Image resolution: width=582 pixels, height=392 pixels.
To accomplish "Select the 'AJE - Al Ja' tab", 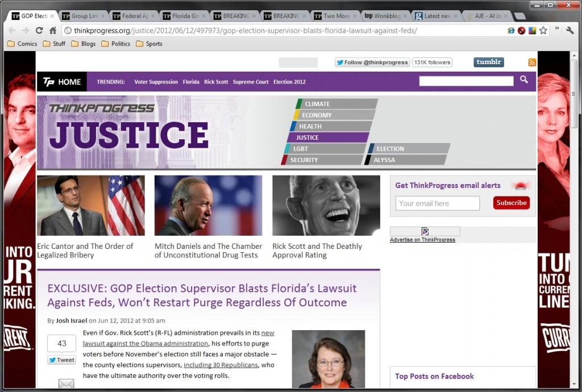I will tap(487, 16).
